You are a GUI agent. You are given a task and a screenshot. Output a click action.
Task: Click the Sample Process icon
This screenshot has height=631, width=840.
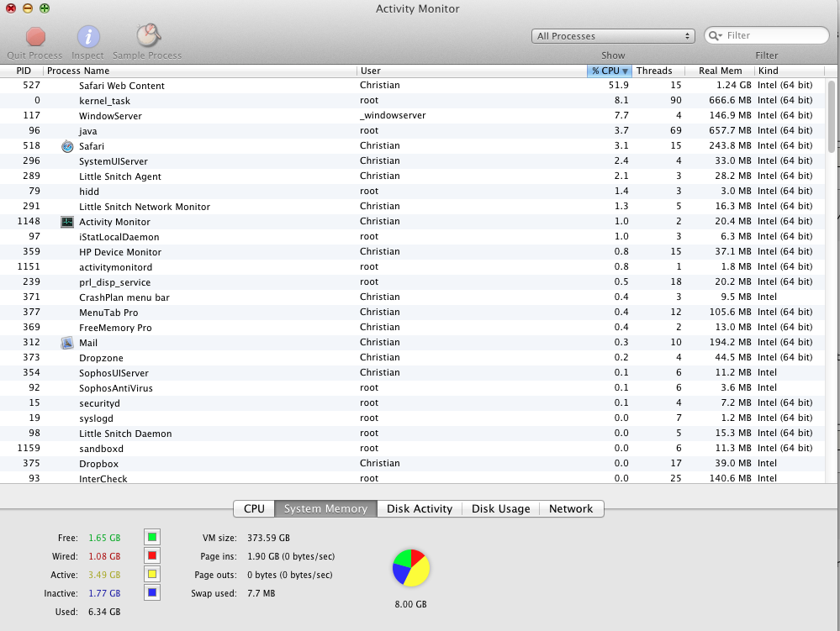coord(148,36)
